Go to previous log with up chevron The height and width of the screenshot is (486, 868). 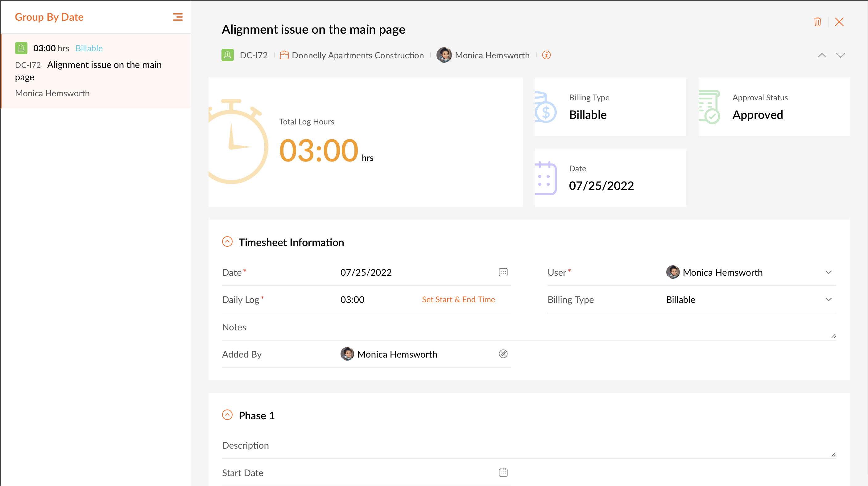(x=822, y=55)
